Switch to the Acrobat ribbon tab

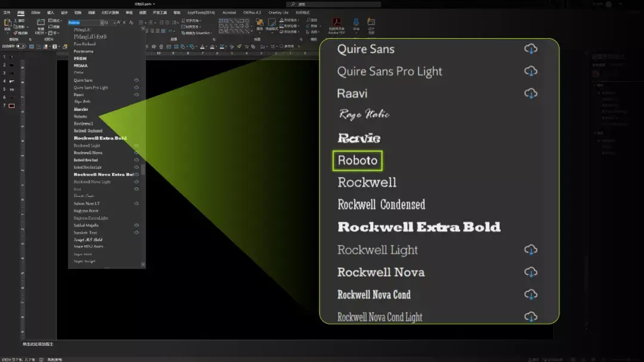[229, 12]
